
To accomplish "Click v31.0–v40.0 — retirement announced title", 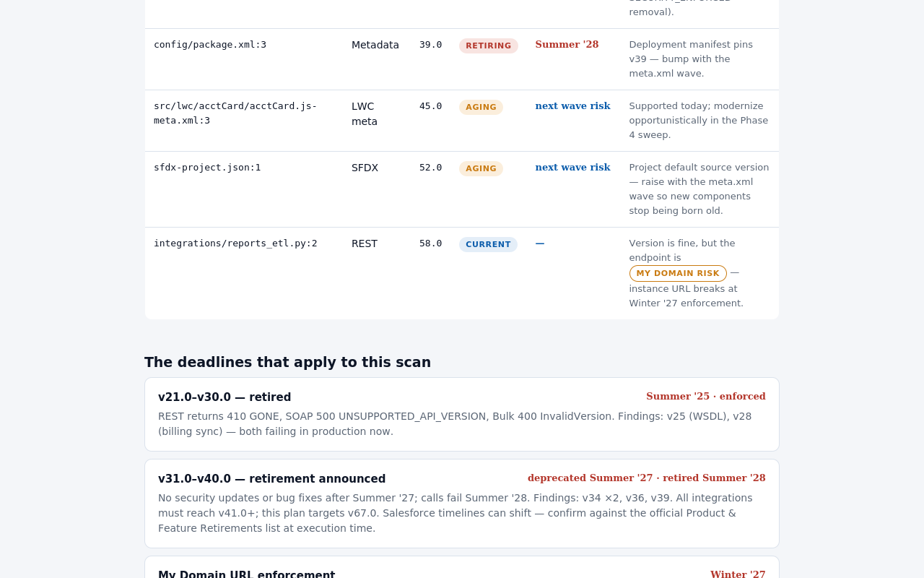I will (272, 479).
